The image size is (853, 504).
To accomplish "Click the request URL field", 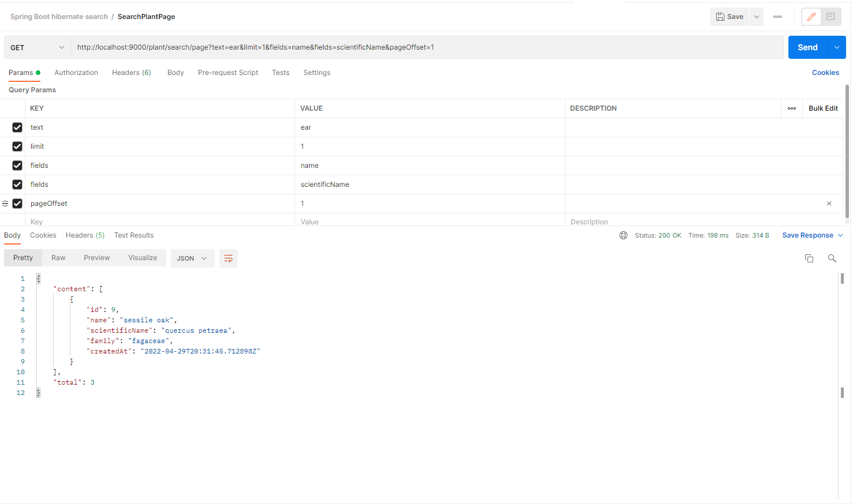I will point(427,47).
